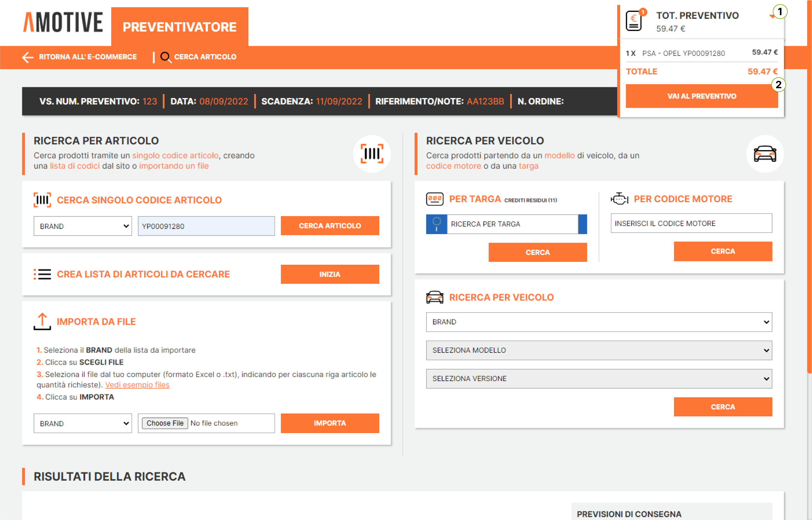Viewport: 812px width, 520px height.
Task: Click the list icon beside Crea Lista
Action: [x=42, y=274]
